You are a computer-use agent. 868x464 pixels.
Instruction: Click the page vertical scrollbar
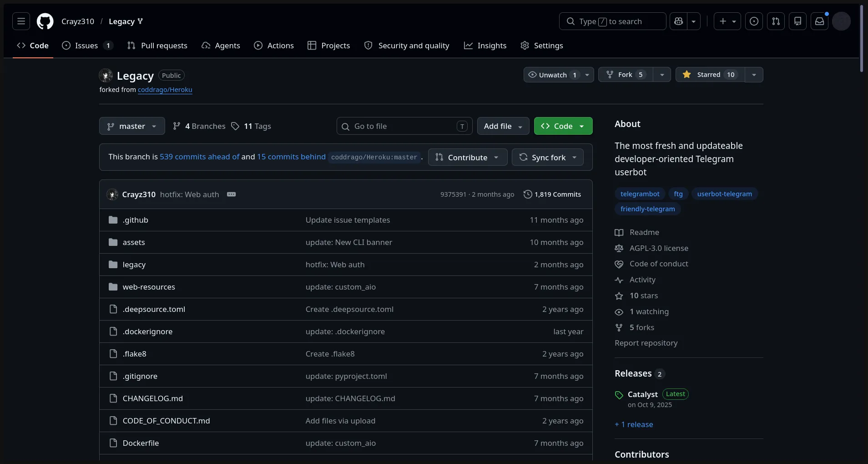click(861, 39)
